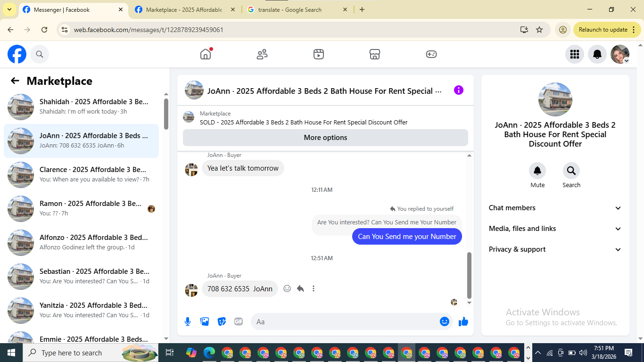Open Task View on taskbar
This screenshot has height=362, width=644.
click(x=170, y=353)
